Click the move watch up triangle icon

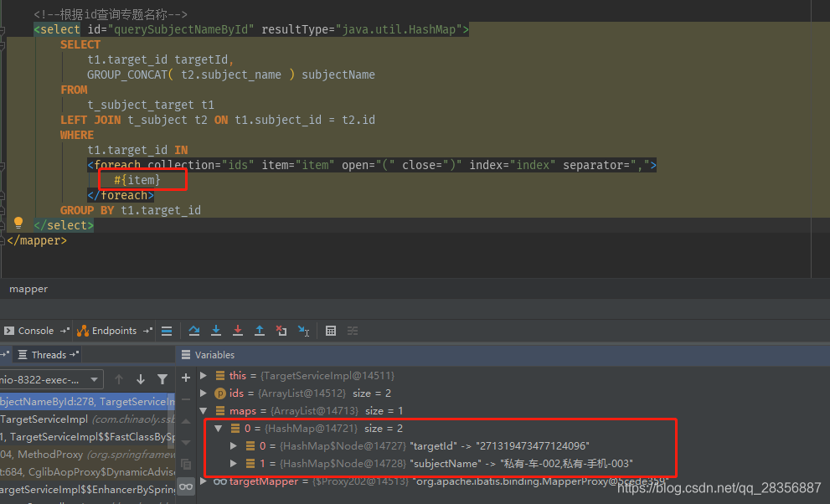coord(186,421)
